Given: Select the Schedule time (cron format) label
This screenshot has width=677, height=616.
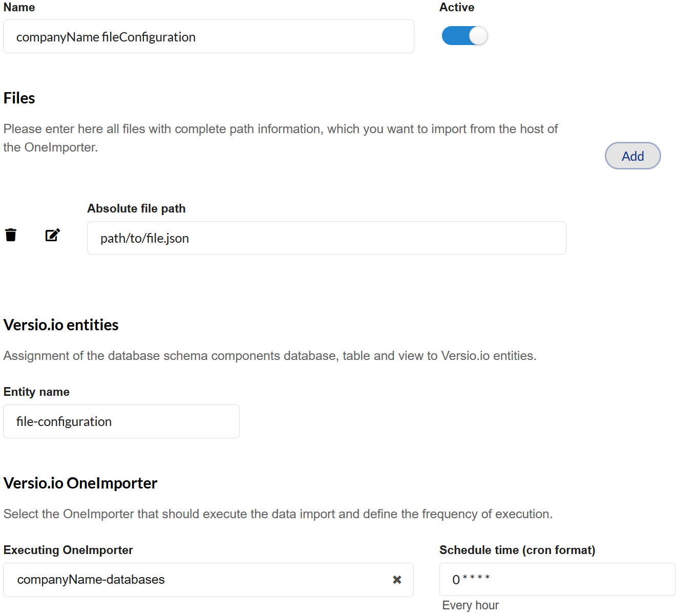Looking at the screenshot, I should point(517,550).
